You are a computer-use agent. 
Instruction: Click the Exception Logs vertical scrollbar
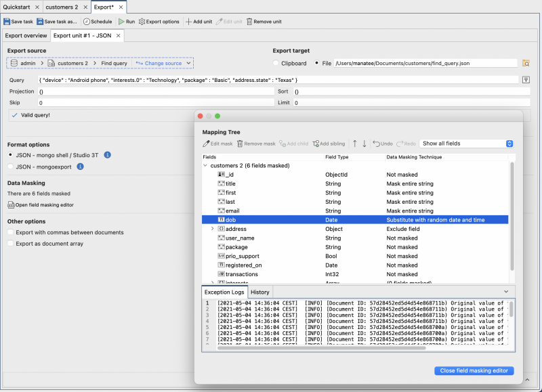tap(512, 309)
